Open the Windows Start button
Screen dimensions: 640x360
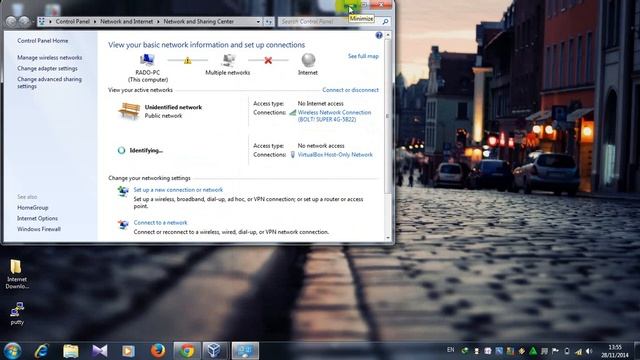[12, 351]
